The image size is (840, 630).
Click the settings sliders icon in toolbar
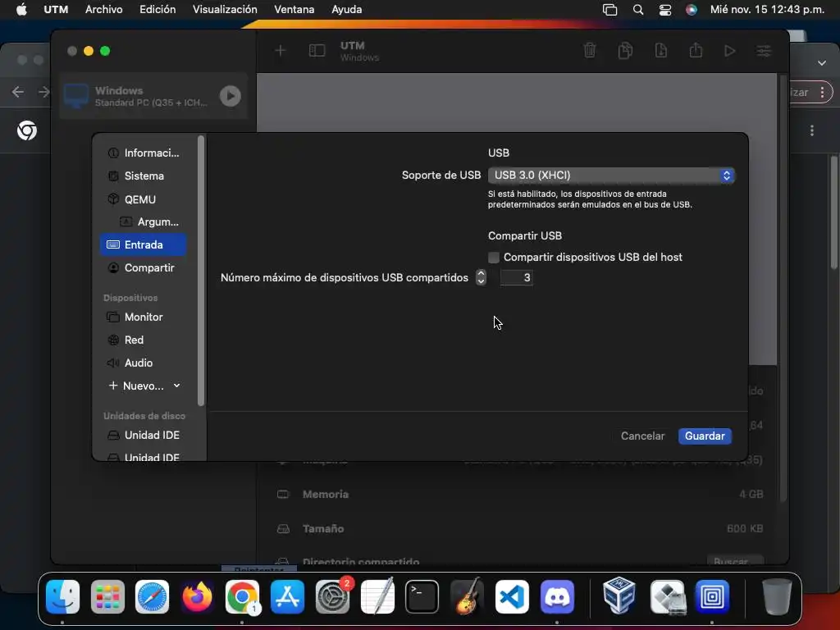click(x=764, y=51)
